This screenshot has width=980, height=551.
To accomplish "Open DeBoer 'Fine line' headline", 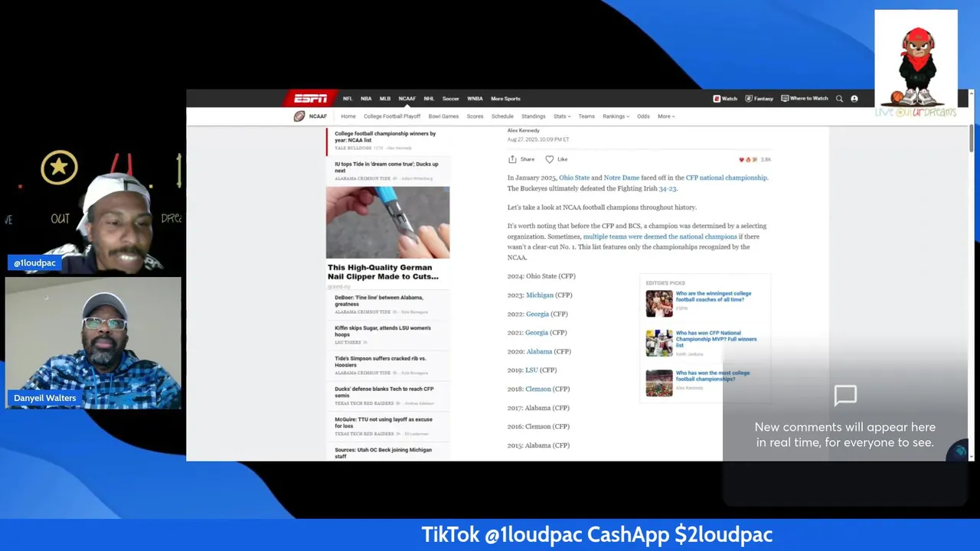I will pos(379,301).
